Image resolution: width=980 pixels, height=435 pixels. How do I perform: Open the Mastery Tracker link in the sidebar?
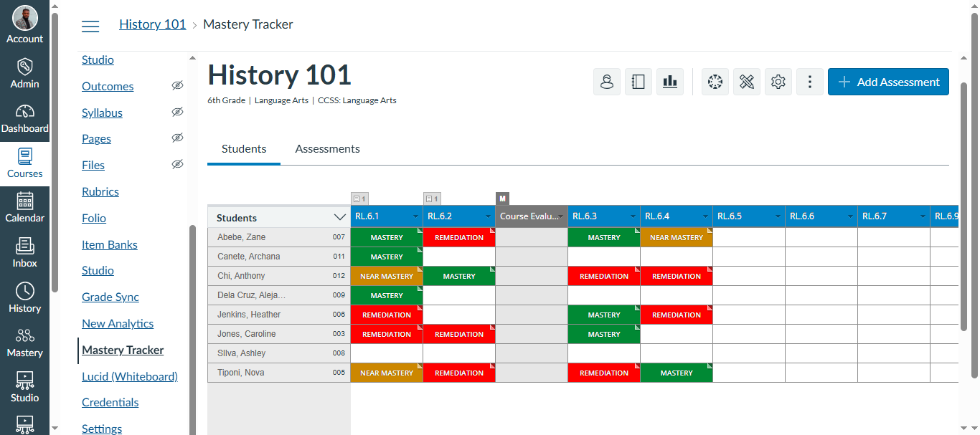click(x=122, y=350)
